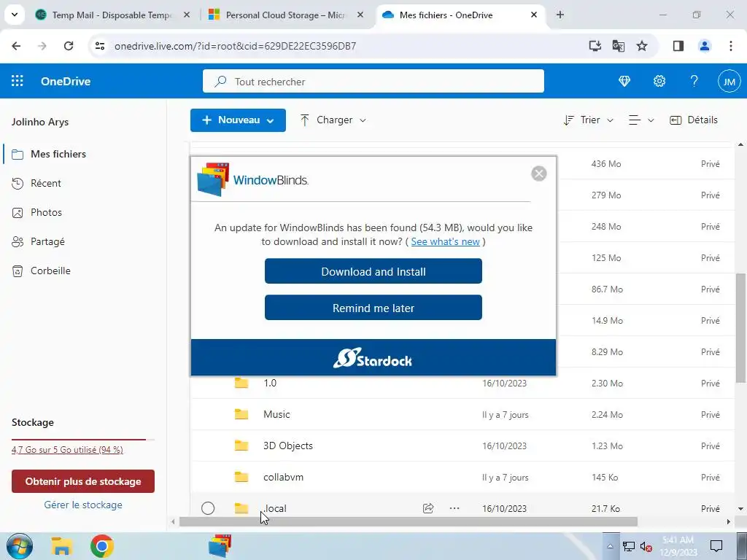The height and width of the screenshot is (560, 747).
Task: Expand the Charger dropdown
Action: coord(333,120)
